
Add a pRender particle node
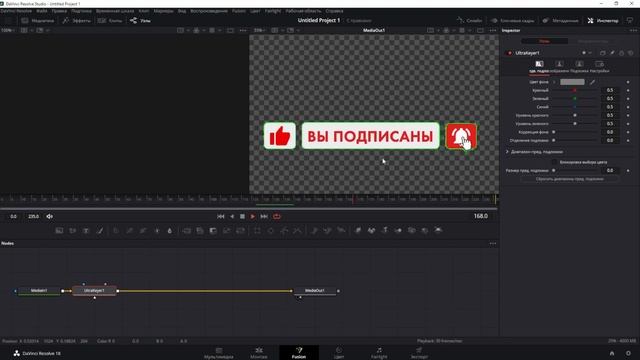(341, 231)
